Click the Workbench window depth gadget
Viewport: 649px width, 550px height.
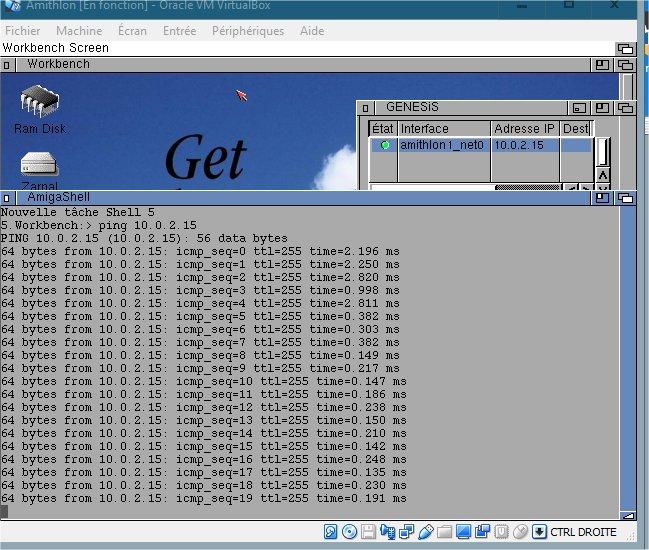625,65
